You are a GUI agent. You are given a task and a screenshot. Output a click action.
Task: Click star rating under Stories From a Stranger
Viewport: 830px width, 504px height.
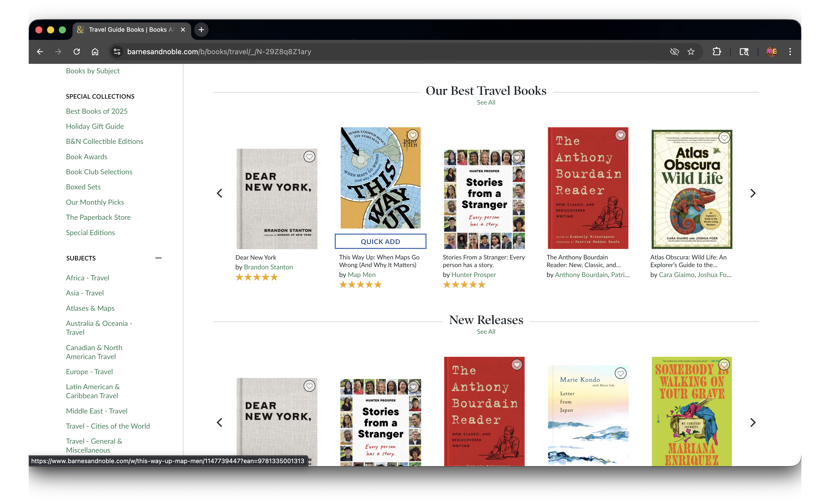[x=464, y=285]
